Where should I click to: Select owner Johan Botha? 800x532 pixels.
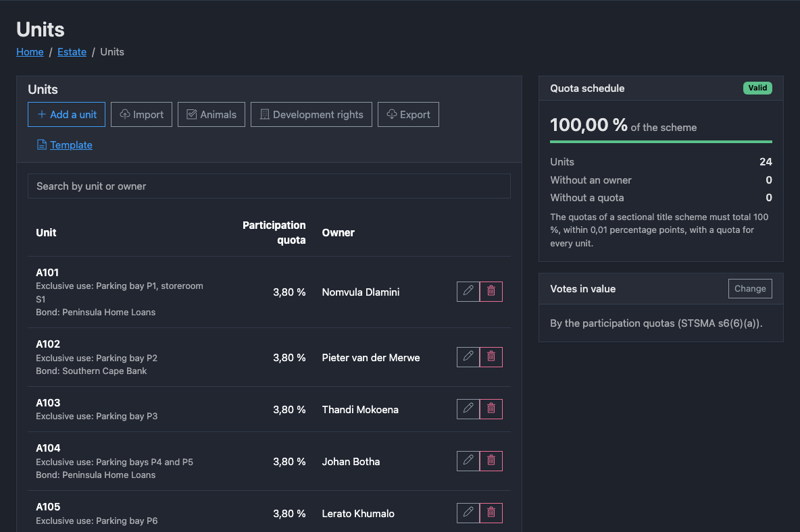tap(351, 462)
